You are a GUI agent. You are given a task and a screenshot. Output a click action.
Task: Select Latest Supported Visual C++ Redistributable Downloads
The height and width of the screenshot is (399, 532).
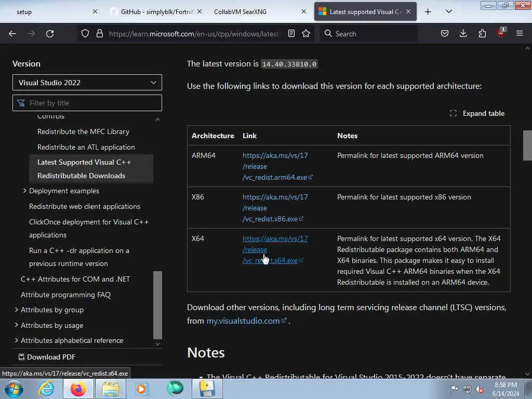point(91,169)
